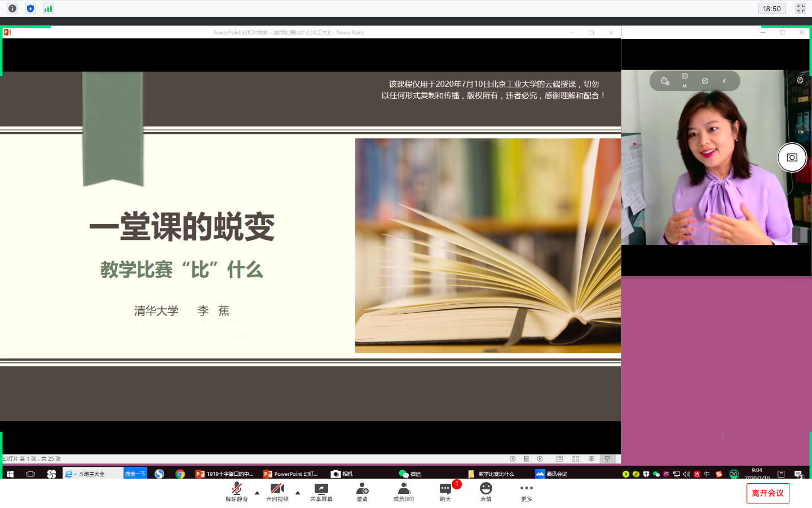Click the red 离开会议 leave meeting button
The image size is (812, 508).
(767, 493)
